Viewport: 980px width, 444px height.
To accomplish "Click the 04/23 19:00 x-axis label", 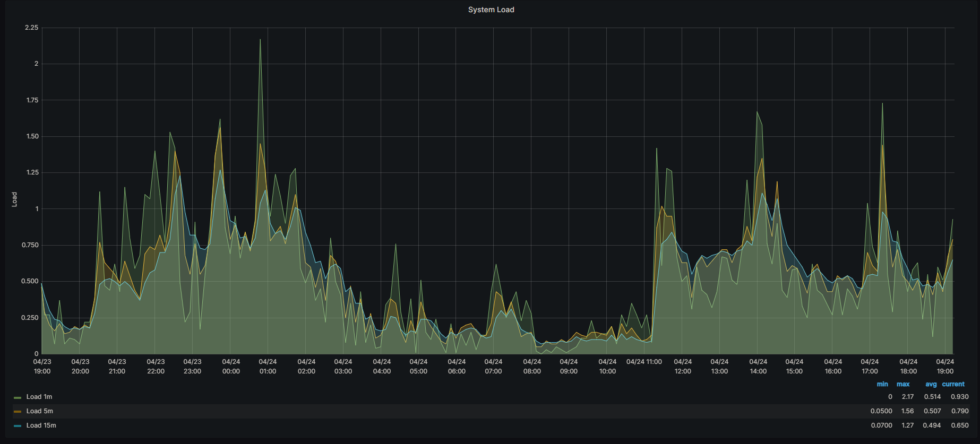I will [42, 367].
